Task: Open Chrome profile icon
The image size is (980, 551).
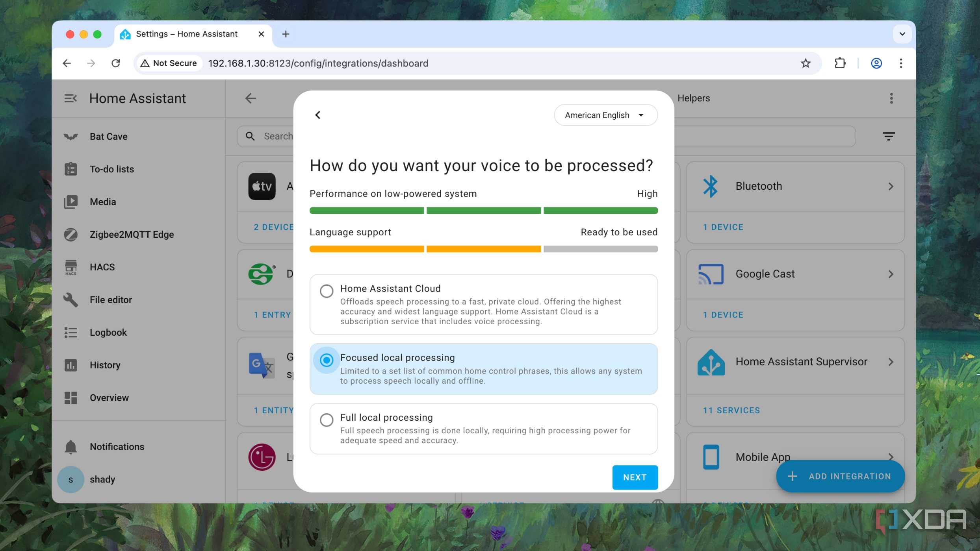Action: point(876,63)
